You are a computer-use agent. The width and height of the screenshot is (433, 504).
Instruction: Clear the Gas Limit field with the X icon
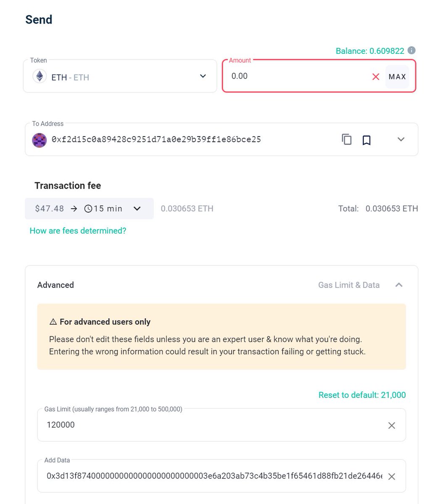pos(391,425)
